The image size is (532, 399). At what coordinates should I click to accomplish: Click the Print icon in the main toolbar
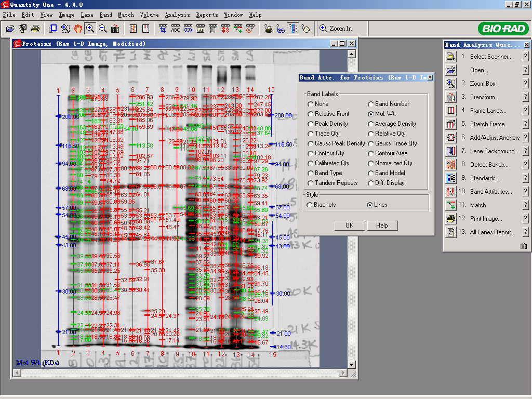point(35,29)
